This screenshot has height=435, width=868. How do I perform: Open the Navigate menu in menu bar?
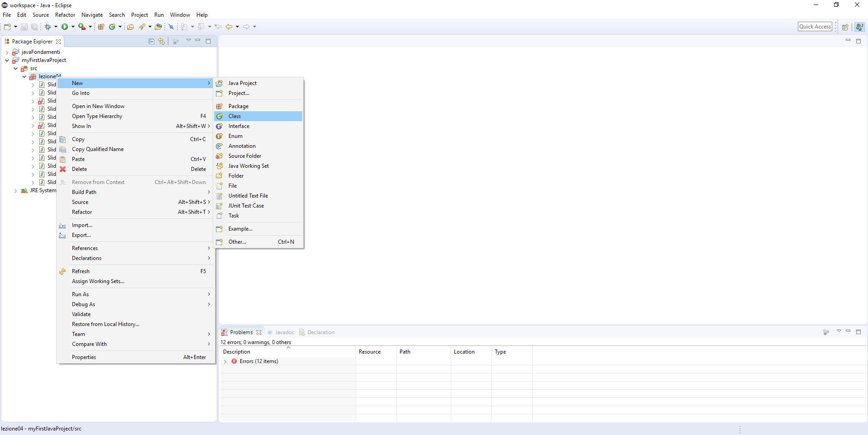pyautogui.click(x=92, y=15)
